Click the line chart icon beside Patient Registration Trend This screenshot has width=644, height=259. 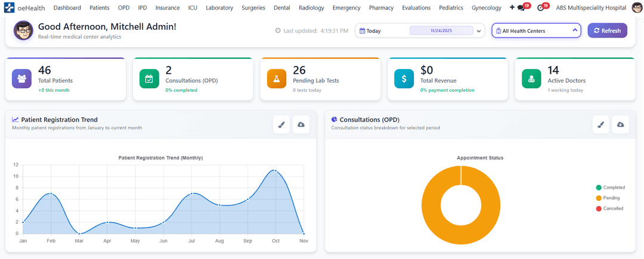[x=15, y=120]
